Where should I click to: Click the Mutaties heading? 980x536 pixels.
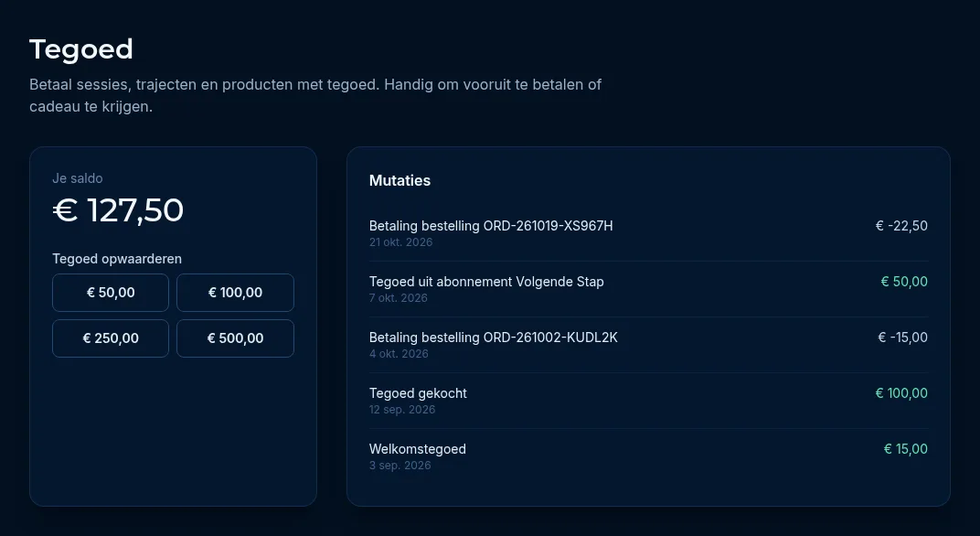[x=400, y=181]
